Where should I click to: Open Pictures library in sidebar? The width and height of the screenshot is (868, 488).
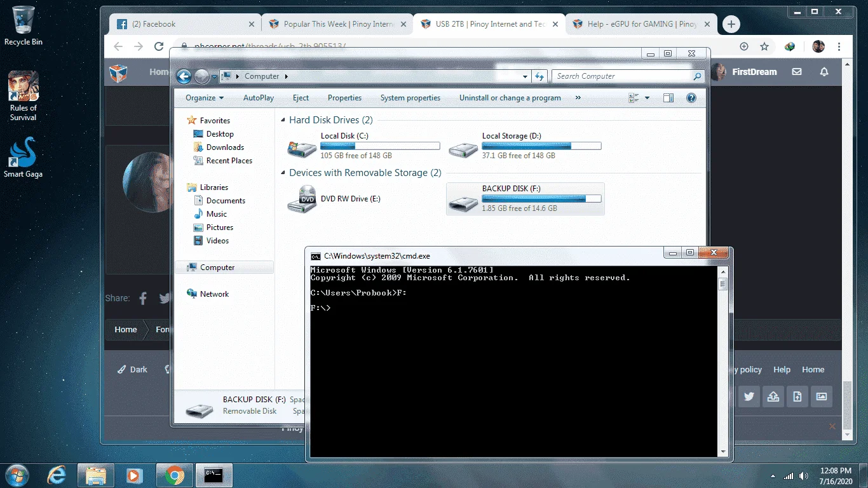click(213, 227)
